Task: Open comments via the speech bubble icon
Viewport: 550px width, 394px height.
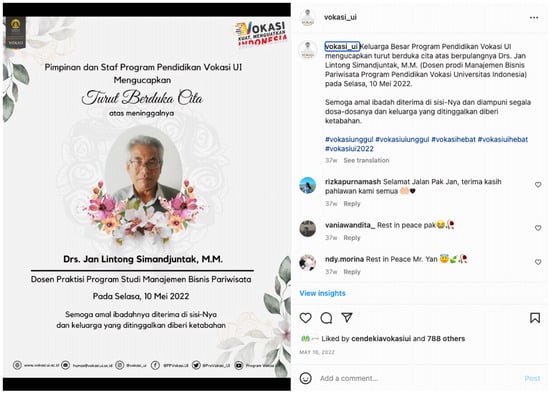Action: (x=326, y=318)
